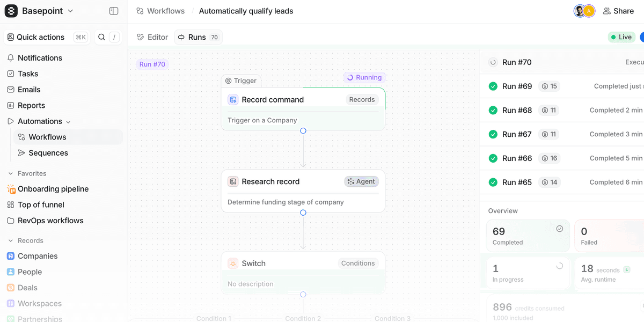Click the Research record node icon

[x=233, y=181]
